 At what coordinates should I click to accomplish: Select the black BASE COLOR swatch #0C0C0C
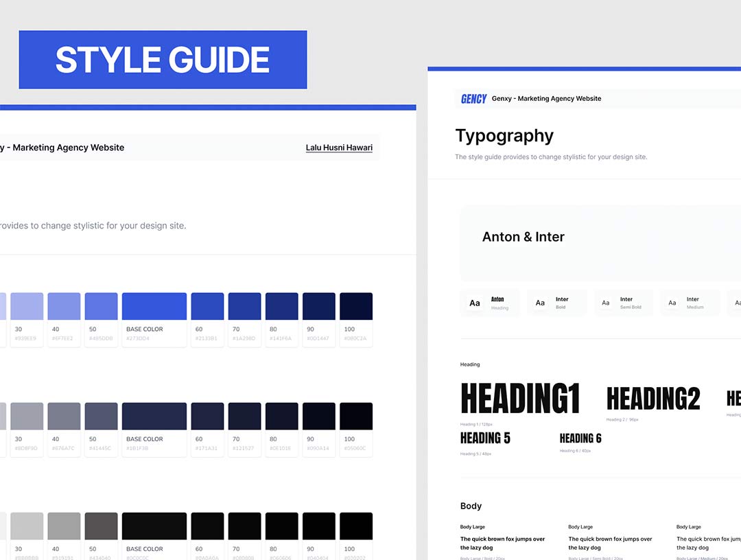tap(154, 526)
